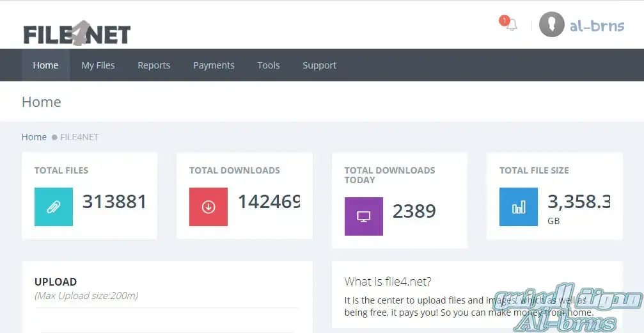Open the Support menu

(319, 65)
